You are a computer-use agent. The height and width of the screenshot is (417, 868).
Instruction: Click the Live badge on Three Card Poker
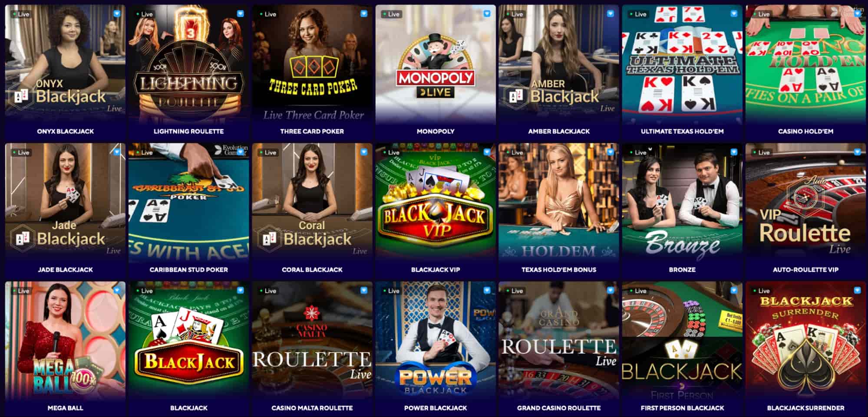click(x=267, y=14)
